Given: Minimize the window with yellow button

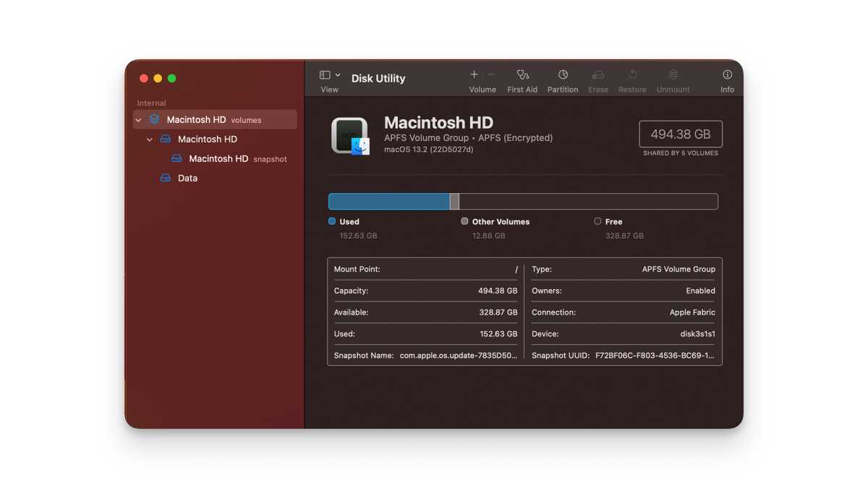Looking at the screenshot, I should pos(158,78).
